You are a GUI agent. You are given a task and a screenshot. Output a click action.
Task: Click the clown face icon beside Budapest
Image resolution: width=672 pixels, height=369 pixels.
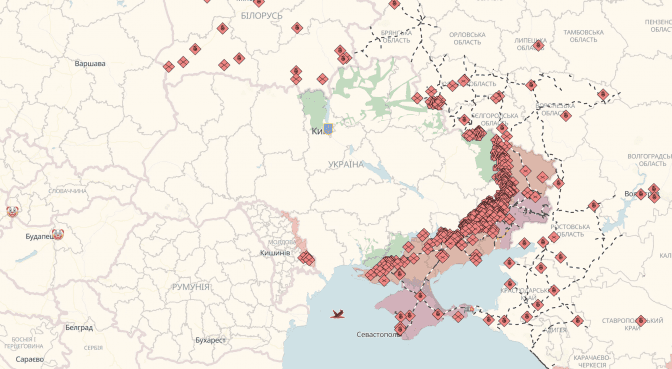[x=57, y=234]
